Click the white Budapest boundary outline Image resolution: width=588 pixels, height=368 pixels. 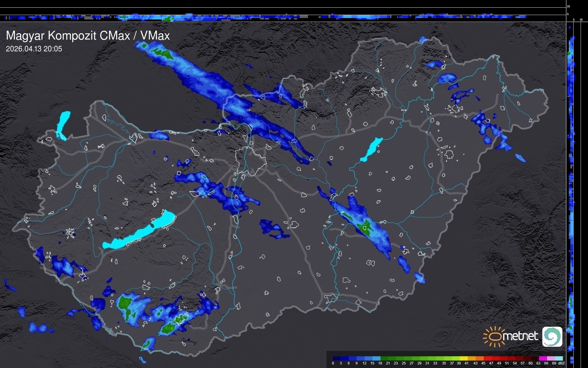pos(251,161)
